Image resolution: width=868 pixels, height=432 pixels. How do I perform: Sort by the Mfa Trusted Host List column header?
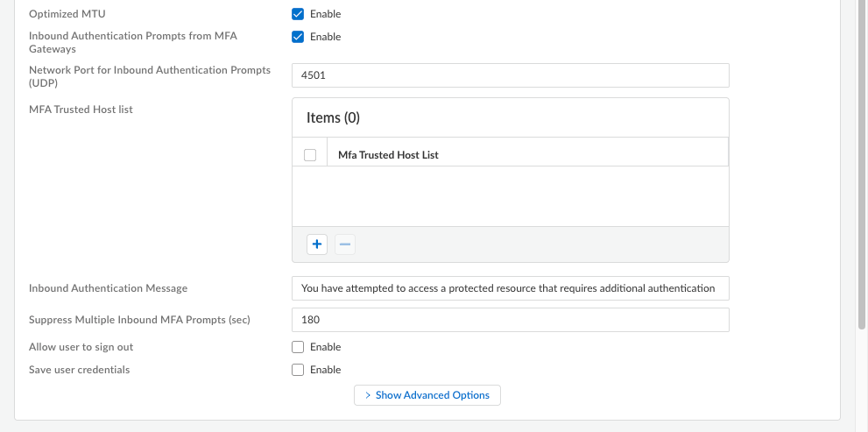pyautogui.click(x=388, y=155)
